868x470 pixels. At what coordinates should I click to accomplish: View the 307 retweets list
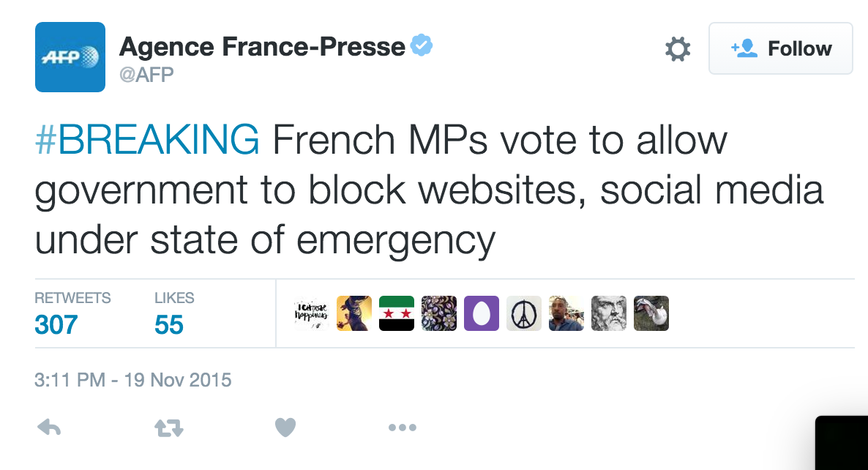[72, 313]
